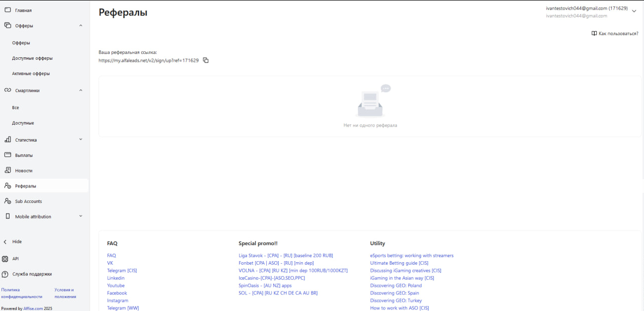This screenshot has width=644, height=311.
Task: Open the account dropdown arrow near email
Action: coord(634,12)
